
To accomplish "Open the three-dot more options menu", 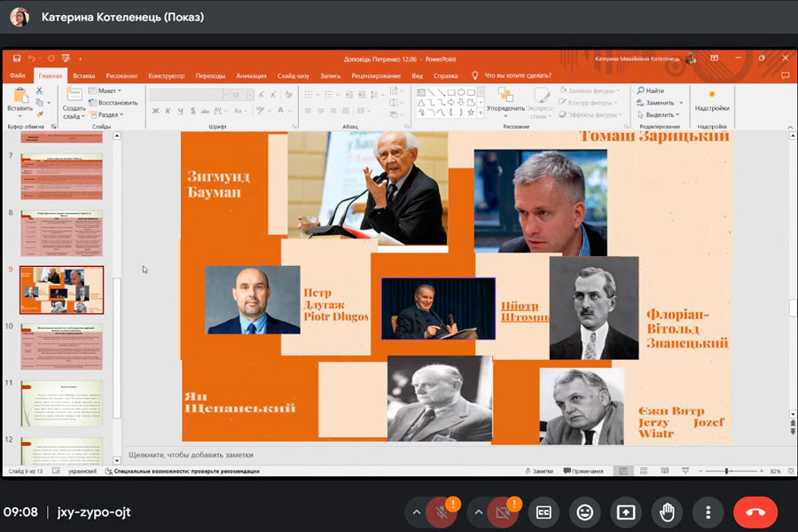I will point(708,512).
